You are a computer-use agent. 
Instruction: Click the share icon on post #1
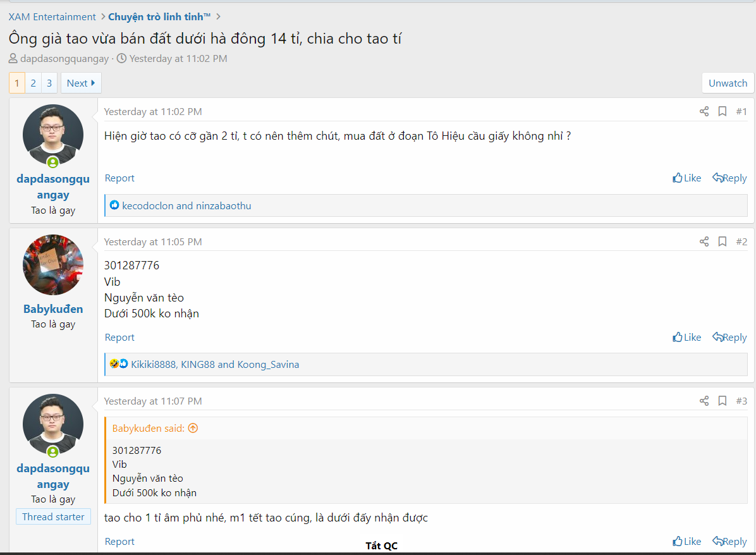tap(704, 112)
